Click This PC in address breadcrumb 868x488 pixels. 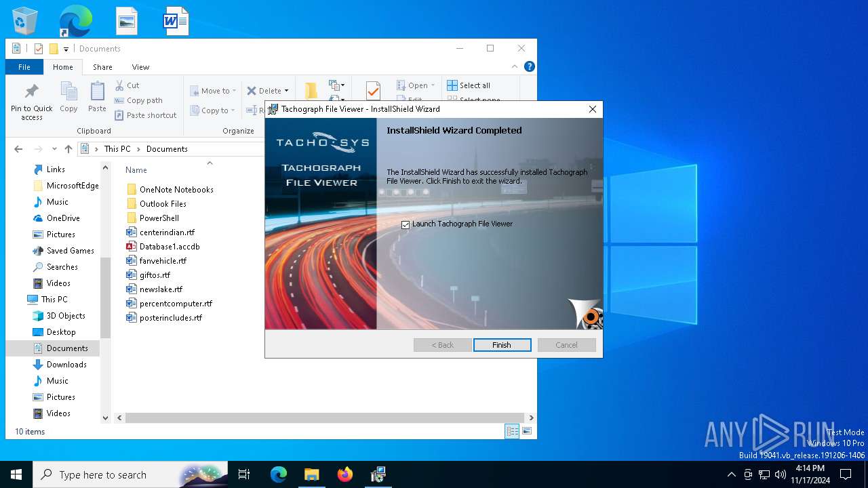[117, 149]
